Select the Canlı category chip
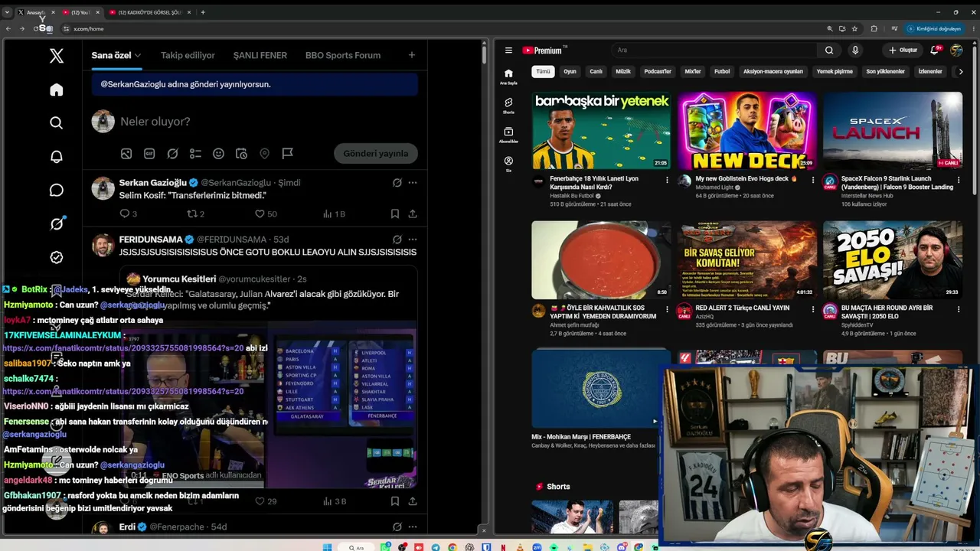980x551 pixels. click(596, 71)
